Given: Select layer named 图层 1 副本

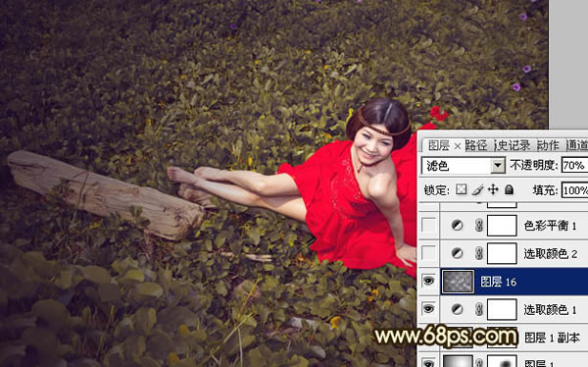Looking at the screenshot, I should (552, 338).
